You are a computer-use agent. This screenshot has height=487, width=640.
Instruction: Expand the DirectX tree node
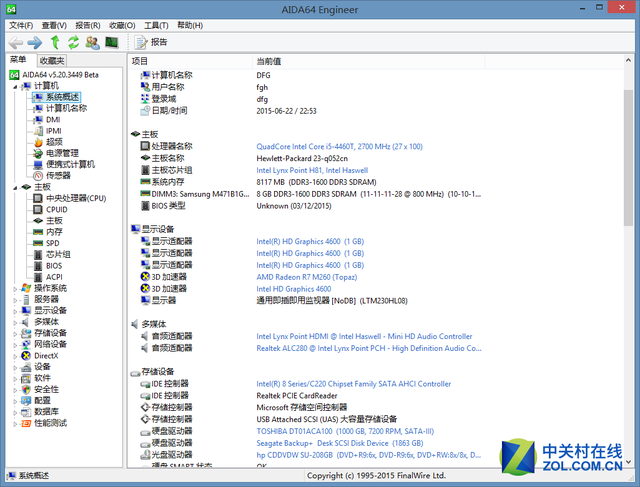[x=15, y=356]
